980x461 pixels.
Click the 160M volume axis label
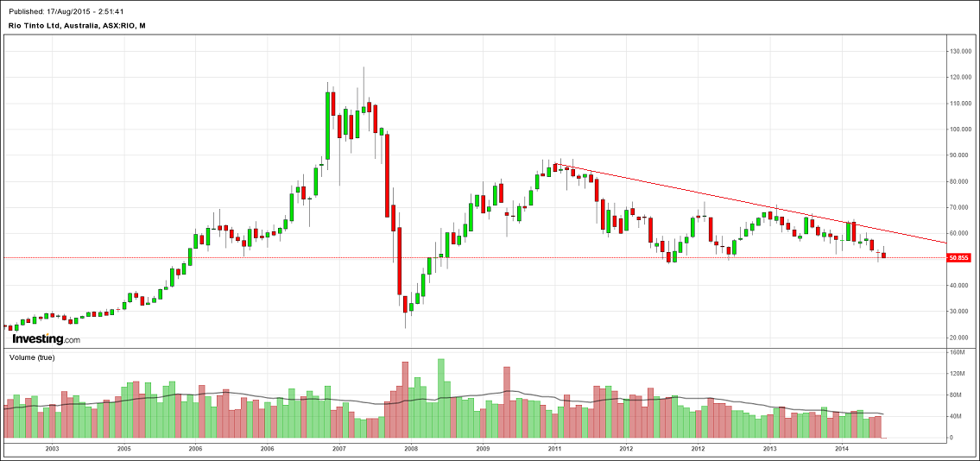(957, 352)
